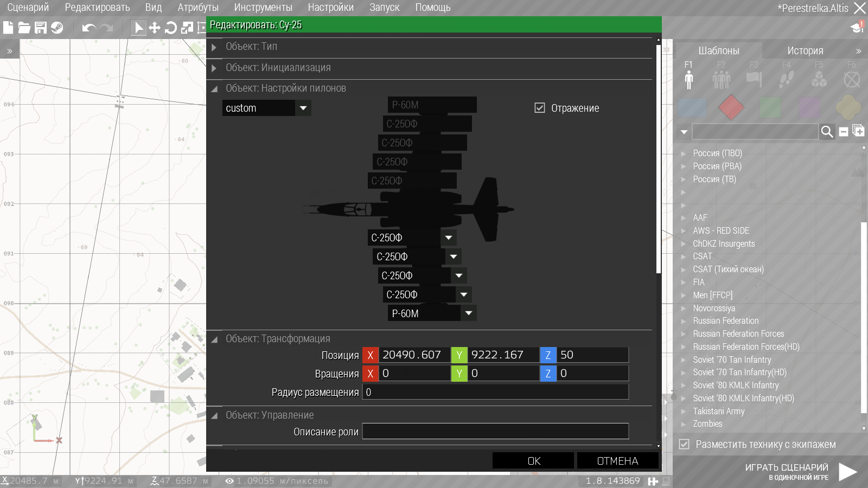Open the Инструменты menu

263,8
